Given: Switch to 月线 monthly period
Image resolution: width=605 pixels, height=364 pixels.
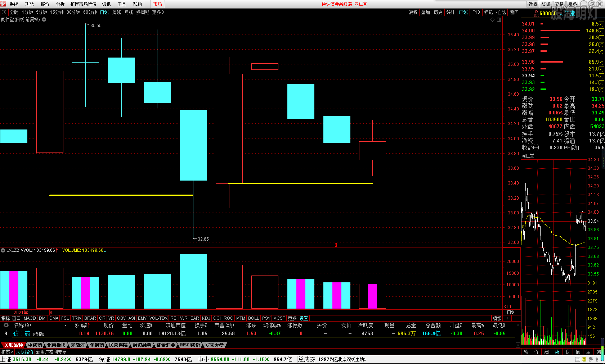Looking at the screenshot, I should tap(129, 12).
